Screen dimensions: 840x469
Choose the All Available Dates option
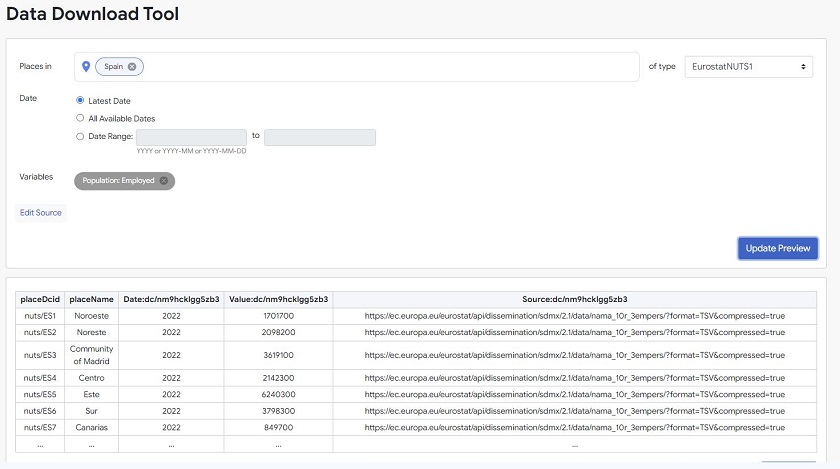[80, 118]
